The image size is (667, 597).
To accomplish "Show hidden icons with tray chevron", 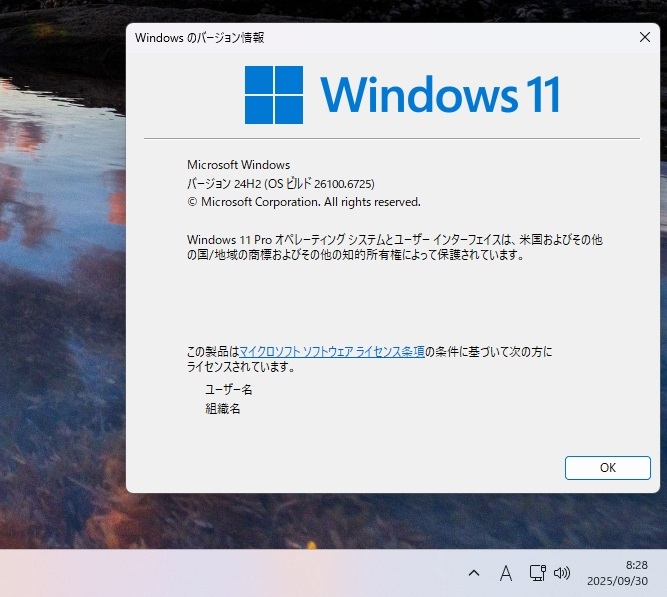I will click(474, 573).
